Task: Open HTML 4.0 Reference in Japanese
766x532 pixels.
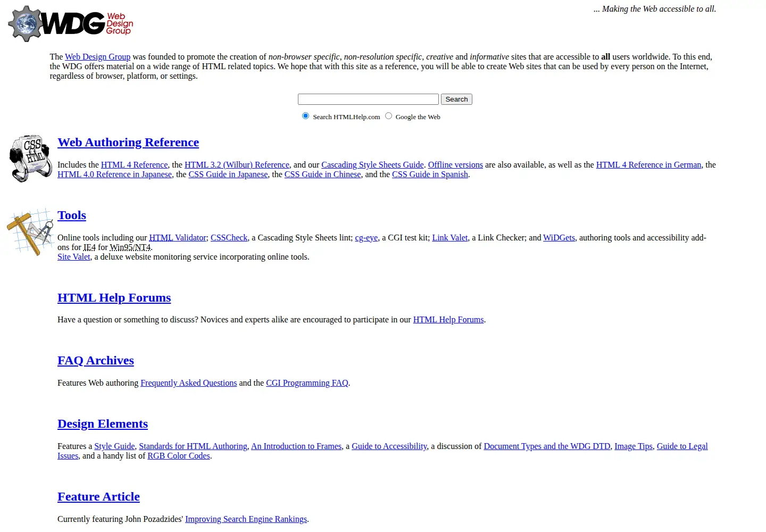Action: pyautogui.click(x=114, y=174)
